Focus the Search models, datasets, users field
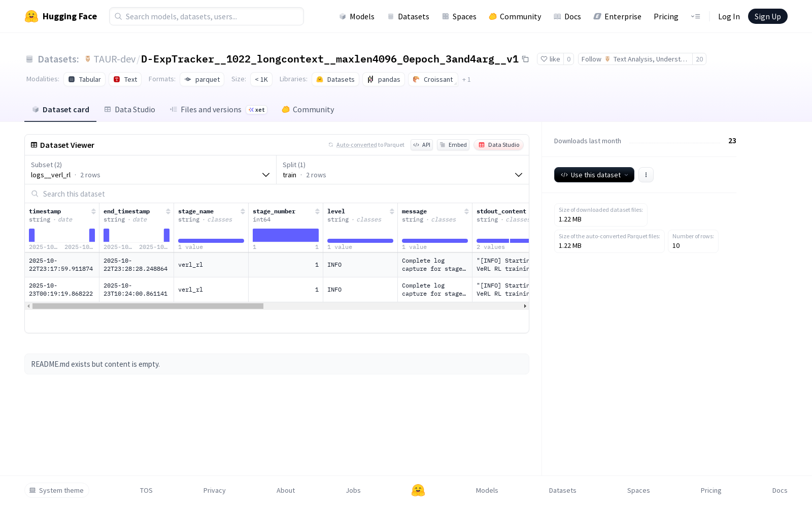The image size is (812, 508). tap(207, 16)
